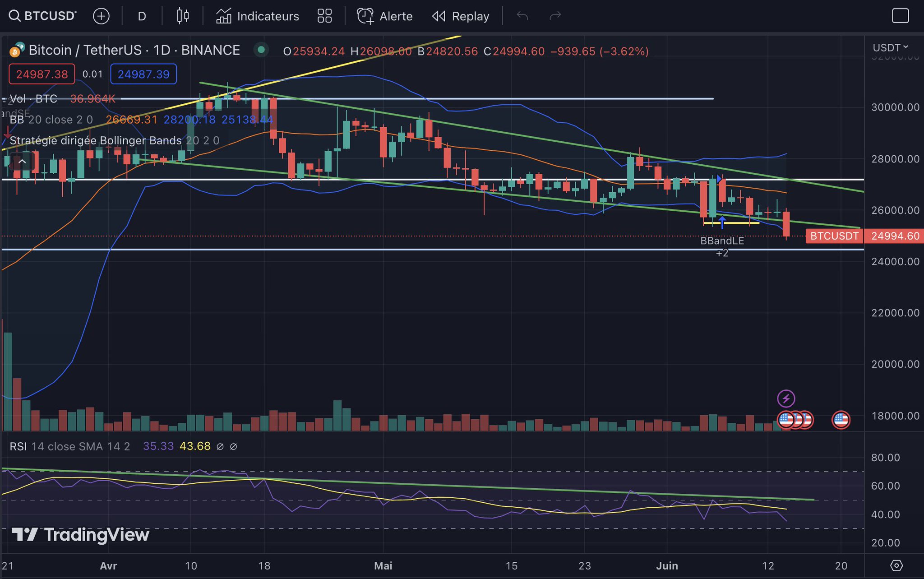This screenshot has width=924, height=579.
Task: Click the RSI value 35.33
Action: (158, 446)
